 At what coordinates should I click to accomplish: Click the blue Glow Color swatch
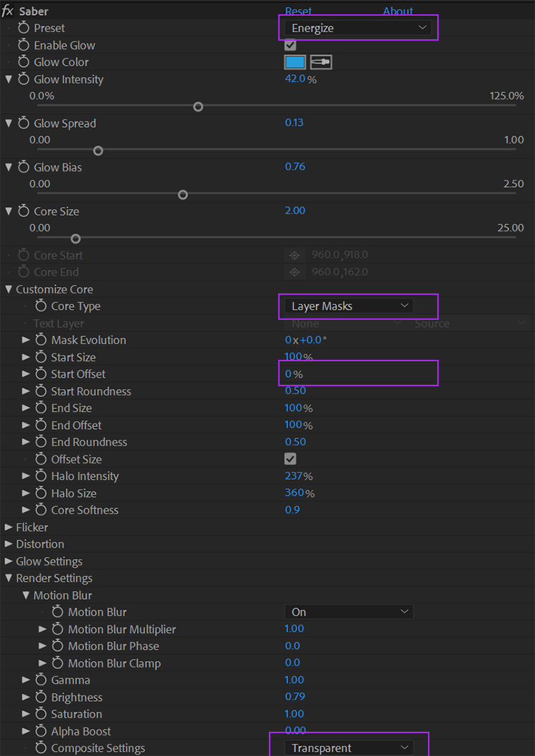point(295,63)
